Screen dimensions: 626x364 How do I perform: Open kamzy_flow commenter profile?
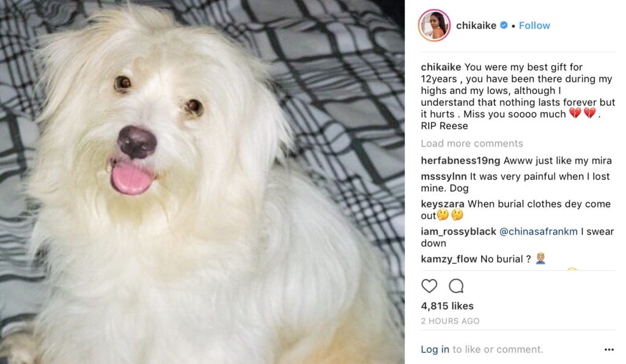click(449, 259)
